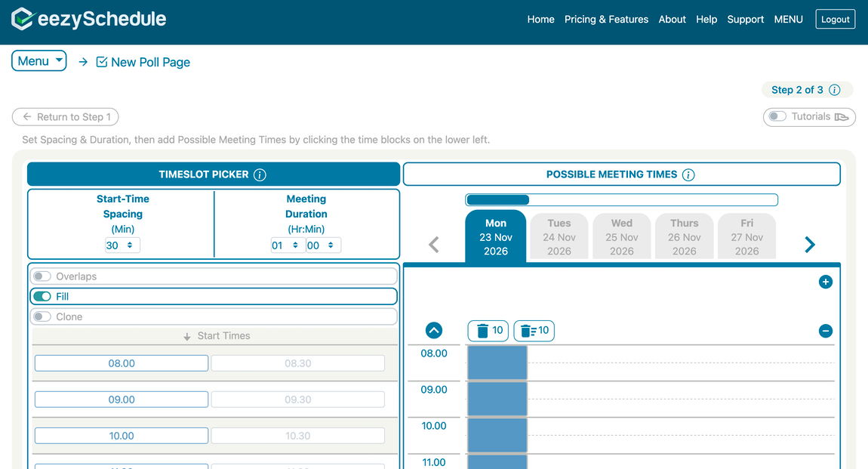This screenshot has width=868, height=469.
Task: Click the breadcrumb arrow after Menu
Action: pyautogui.click(x=83, y=62)
